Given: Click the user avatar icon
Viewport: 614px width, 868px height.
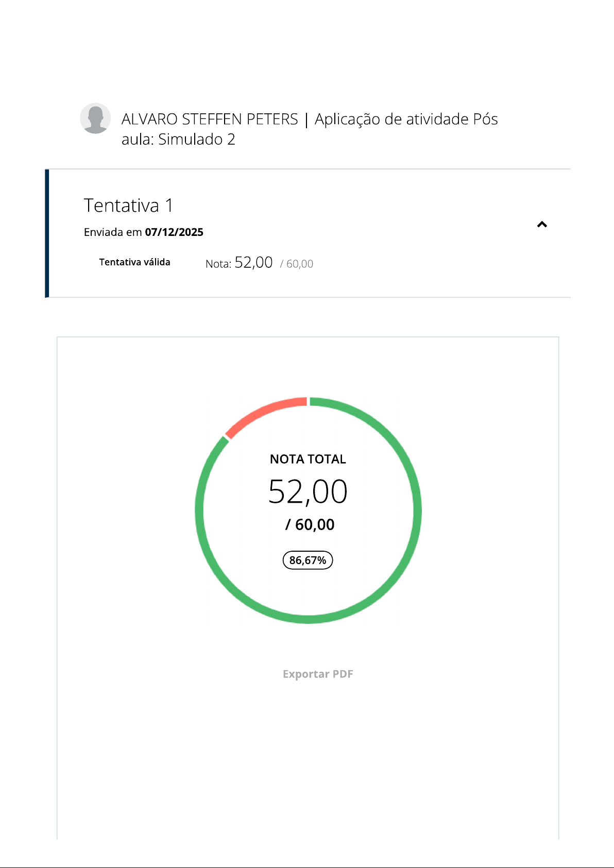Looking at the screenshot, I should coord(95,118).
